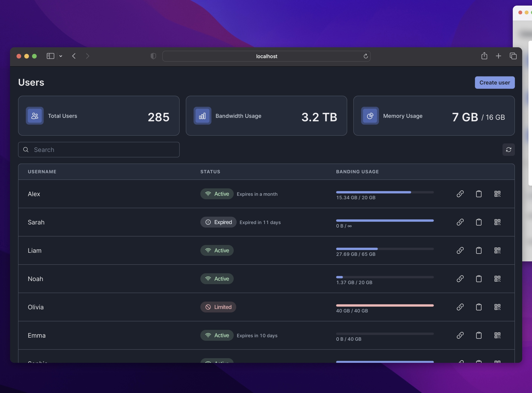Click the Total Users stat card
This screenshot has height=393, width=532.
point(99,116)
